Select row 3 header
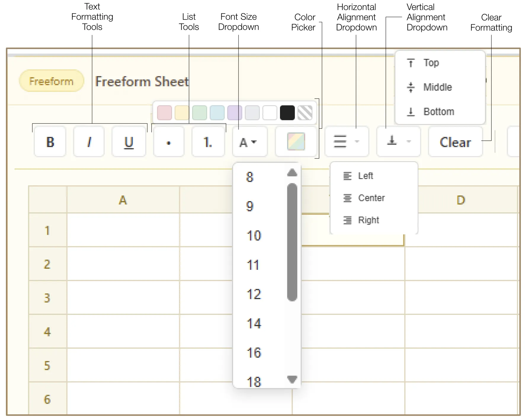 pyautogui.click(x=48, y=298)
